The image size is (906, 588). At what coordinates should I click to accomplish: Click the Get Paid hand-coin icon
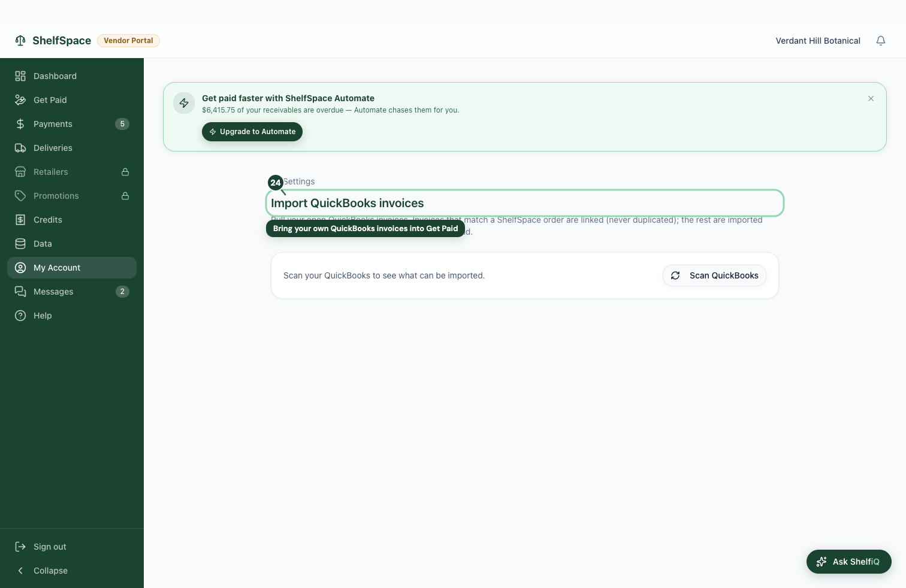click(20, 100)
